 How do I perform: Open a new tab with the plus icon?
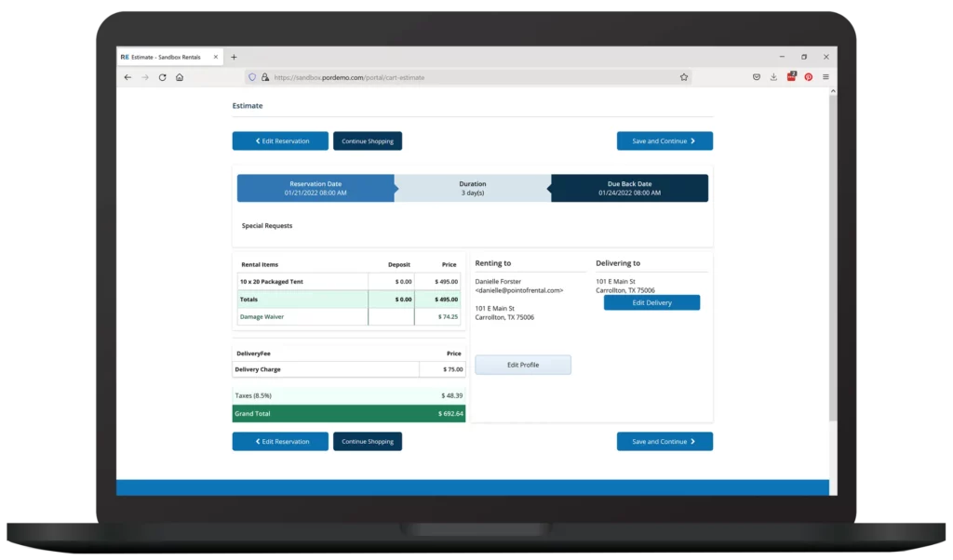pos(234,57)
